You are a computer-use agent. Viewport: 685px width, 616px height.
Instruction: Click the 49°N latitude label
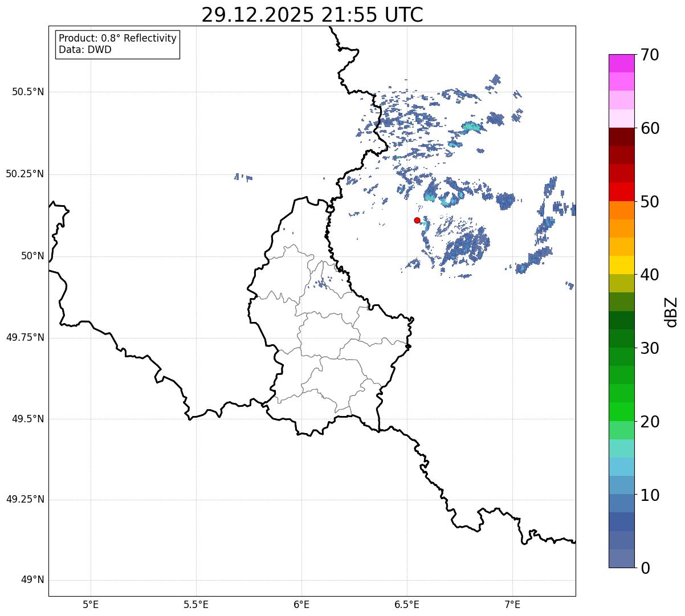coord(32,580)
